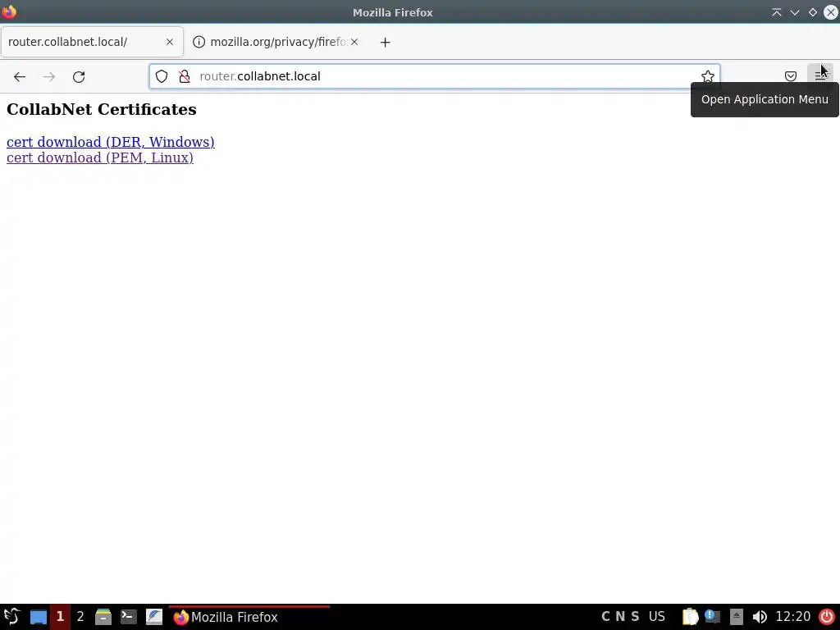Click the US keyboard layout indicator

coord(657,617)
